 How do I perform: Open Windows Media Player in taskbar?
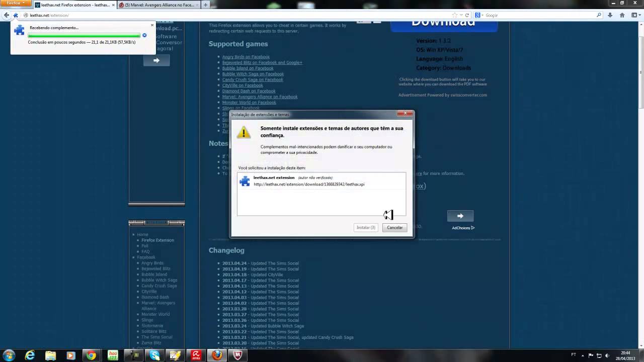pos(70,355)
